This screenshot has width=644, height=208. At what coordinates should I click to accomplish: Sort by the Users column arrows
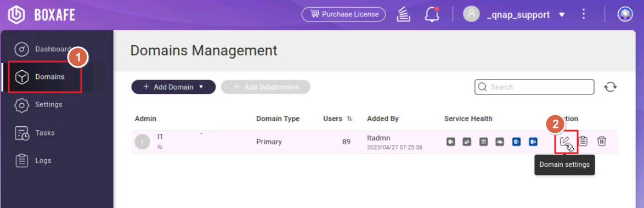[x=349, y=119]
